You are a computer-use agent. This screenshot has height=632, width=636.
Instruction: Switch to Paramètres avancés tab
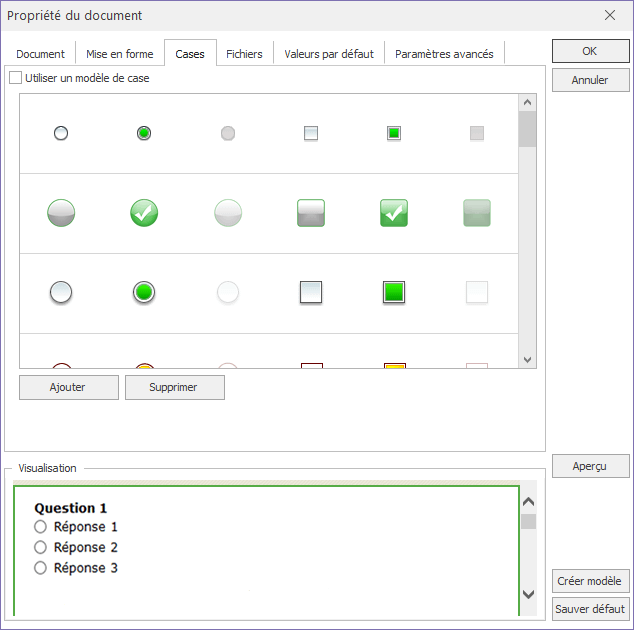click(x=444, y=54)
